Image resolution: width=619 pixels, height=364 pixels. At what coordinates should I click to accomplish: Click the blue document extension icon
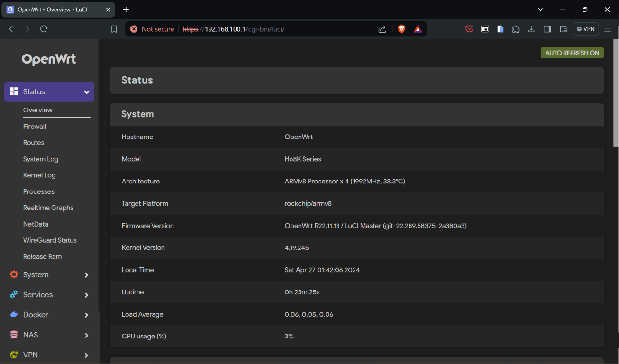tap(501, 29)
